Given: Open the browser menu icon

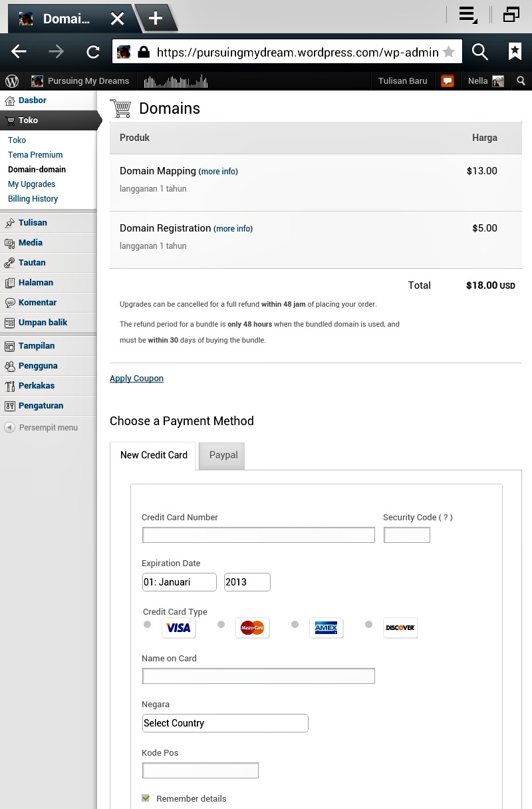Looking at the screenshot, I should point(468,15).
